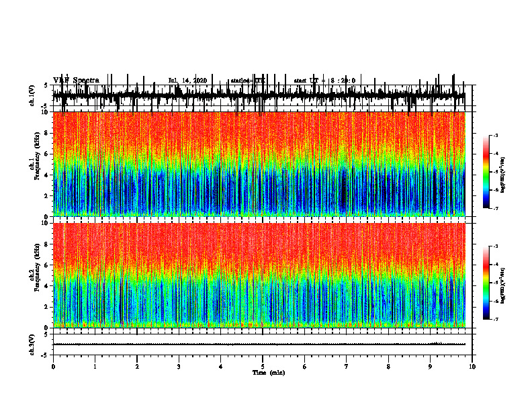Click the time tick label '1'
Image resolution: width=532 pixels, height=411 pixels.
(x=95, y=367)
